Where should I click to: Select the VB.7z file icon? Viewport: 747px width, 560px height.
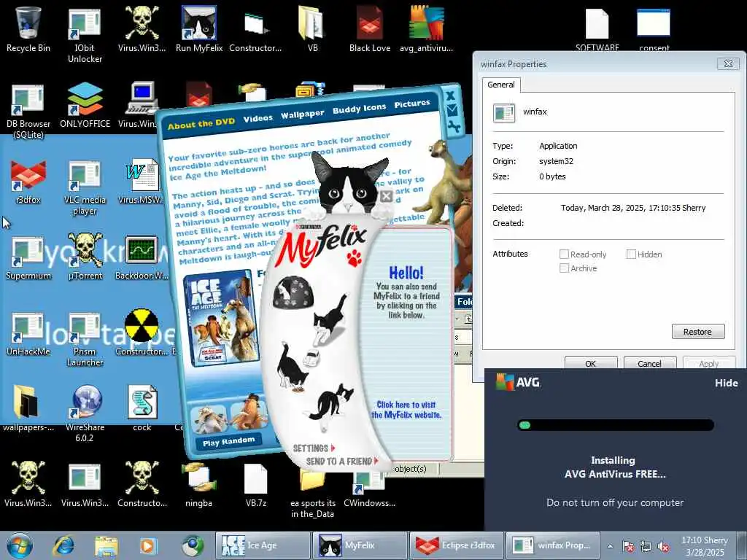point(256,484)
